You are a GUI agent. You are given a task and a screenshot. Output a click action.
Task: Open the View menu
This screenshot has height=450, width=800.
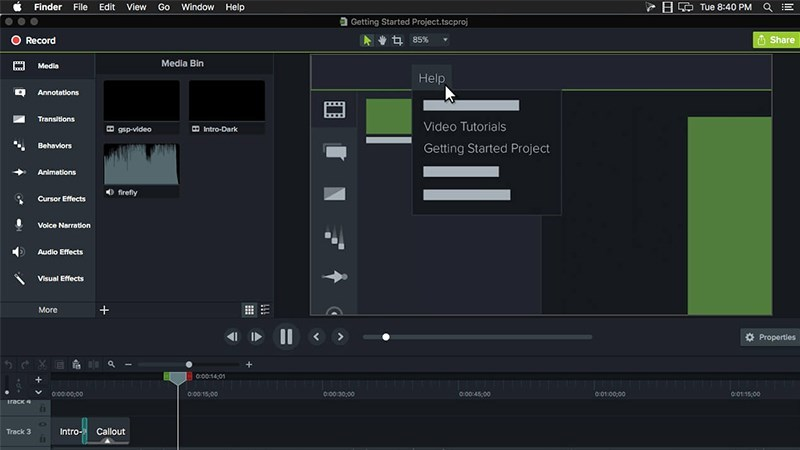pos(136,7)
